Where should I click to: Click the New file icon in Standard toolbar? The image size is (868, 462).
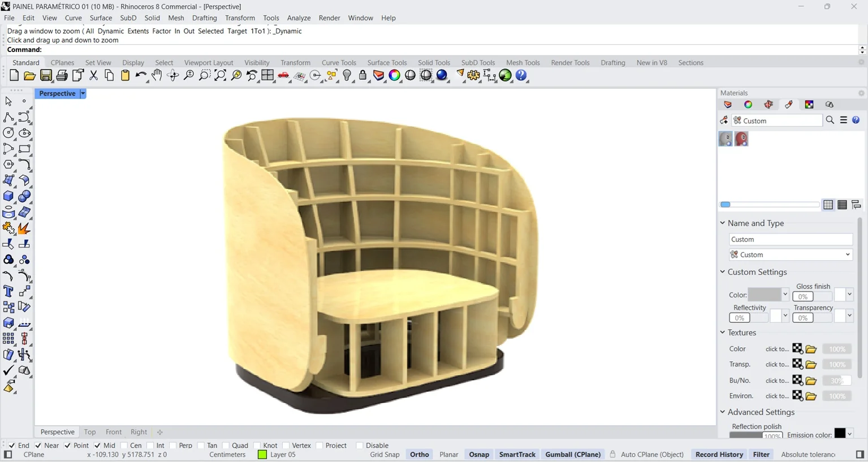coord(14,75)
